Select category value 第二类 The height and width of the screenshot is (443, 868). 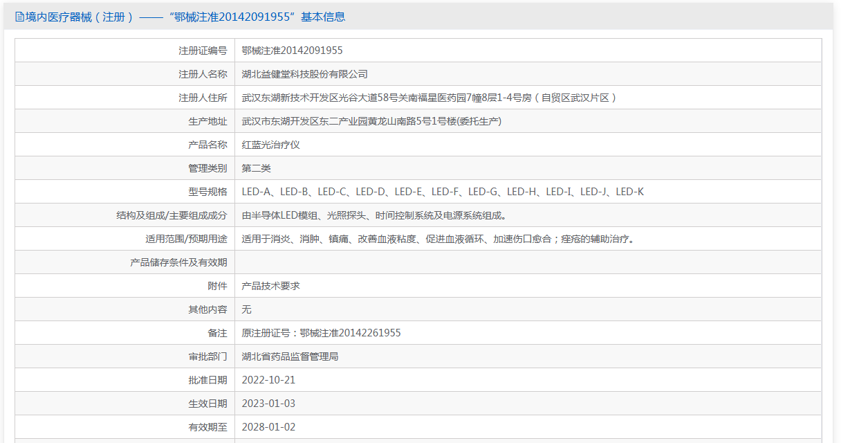256,168
